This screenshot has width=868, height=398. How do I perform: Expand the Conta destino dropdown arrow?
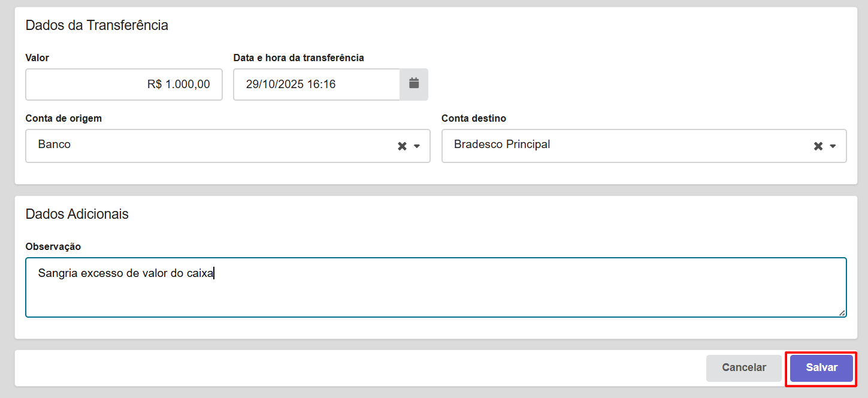(833, 146)
